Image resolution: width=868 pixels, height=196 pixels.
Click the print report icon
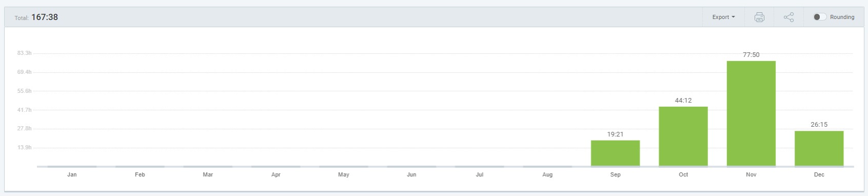pos(759,17)
